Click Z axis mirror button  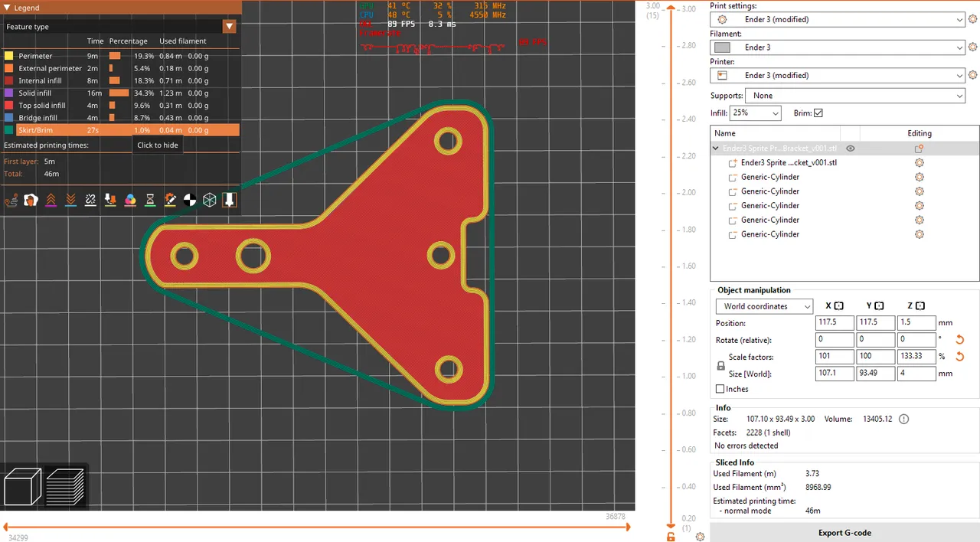coord(920,305)
